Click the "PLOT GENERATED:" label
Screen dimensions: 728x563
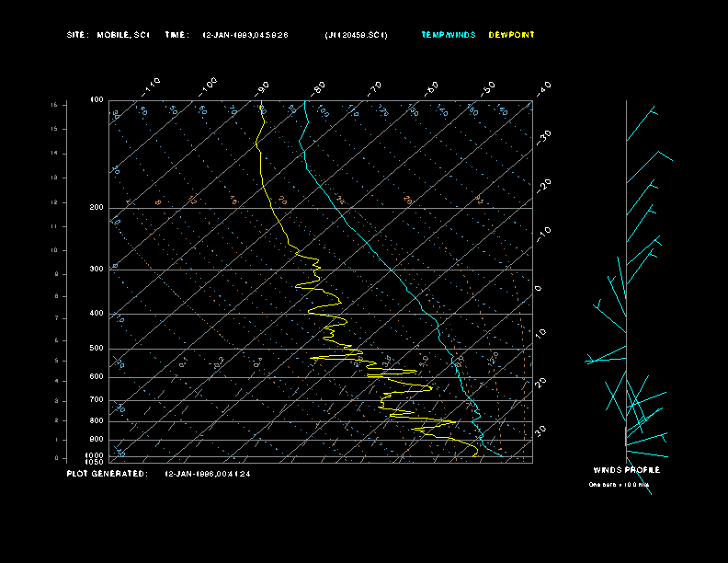tap(108, 474)
